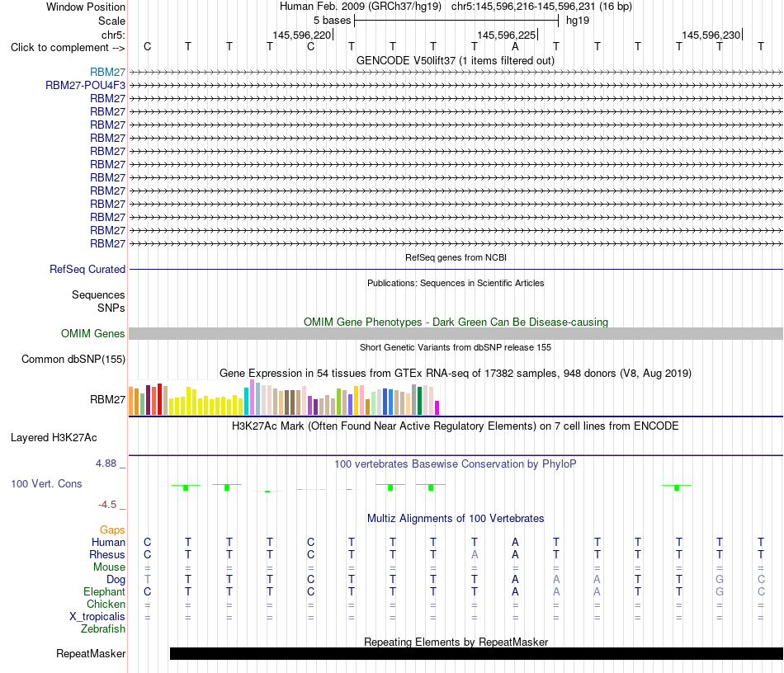Open the OMIM Gene Phenotypes track title
784x673 pixels.
456,322
